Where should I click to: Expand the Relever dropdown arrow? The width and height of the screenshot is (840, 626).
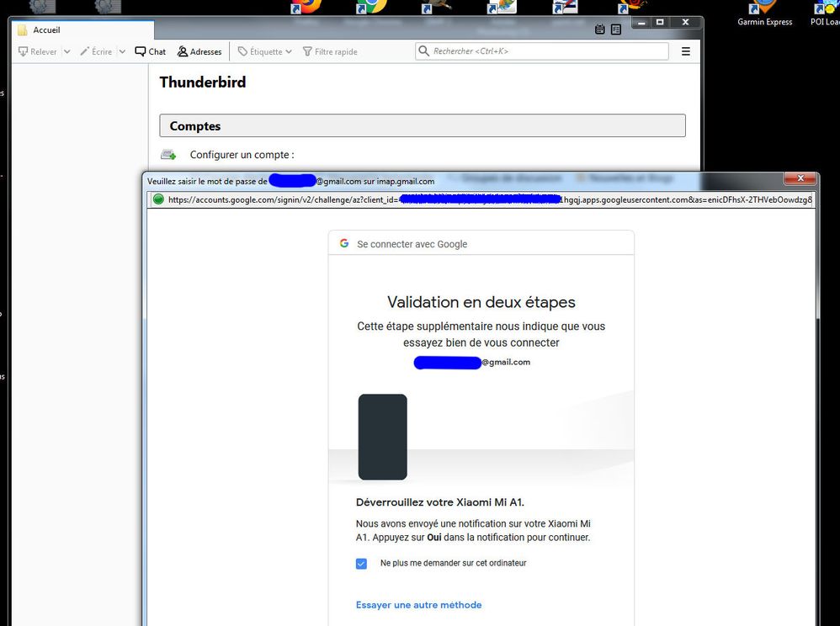pyautogui.click(x=66, y=51)
